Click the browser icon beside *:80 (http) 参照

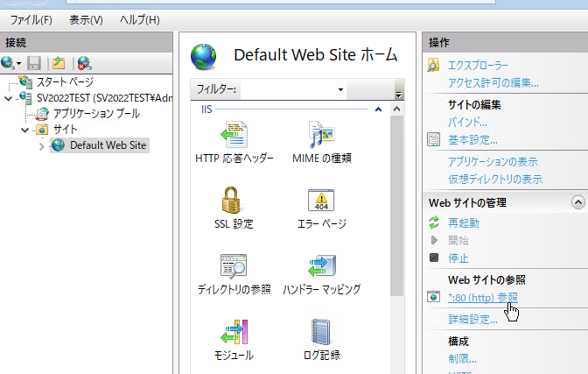(433, 297)
